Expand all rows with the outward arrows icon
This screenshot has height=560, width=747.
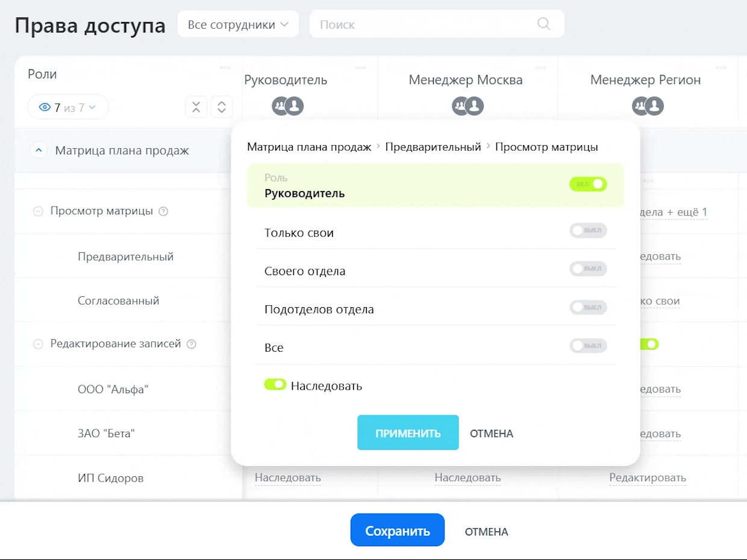(x=222, y=107)
